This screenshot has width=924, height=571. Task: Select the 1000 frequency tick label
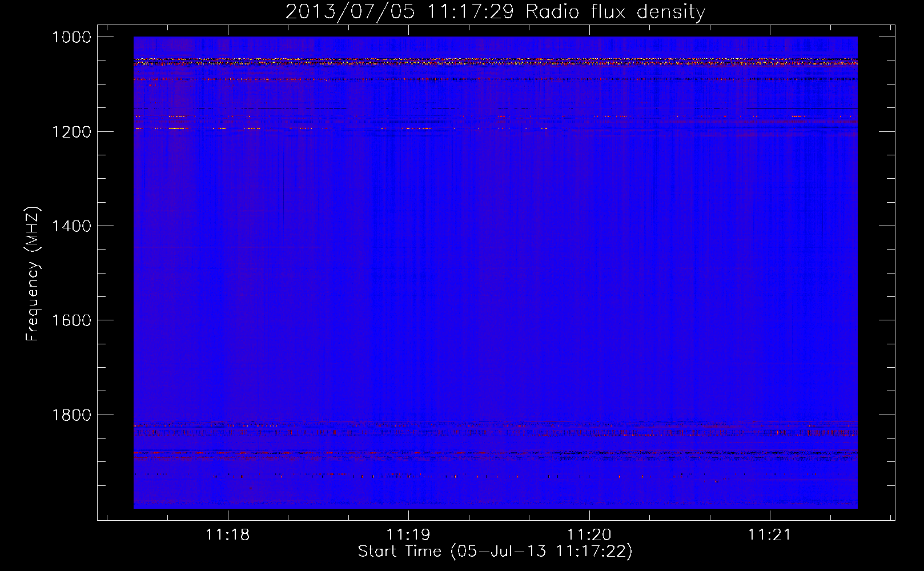[71, 37]
